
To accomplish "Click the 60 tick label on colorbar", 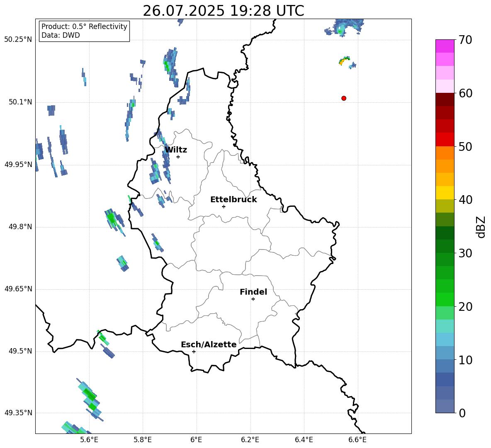I will pos(465,93).
